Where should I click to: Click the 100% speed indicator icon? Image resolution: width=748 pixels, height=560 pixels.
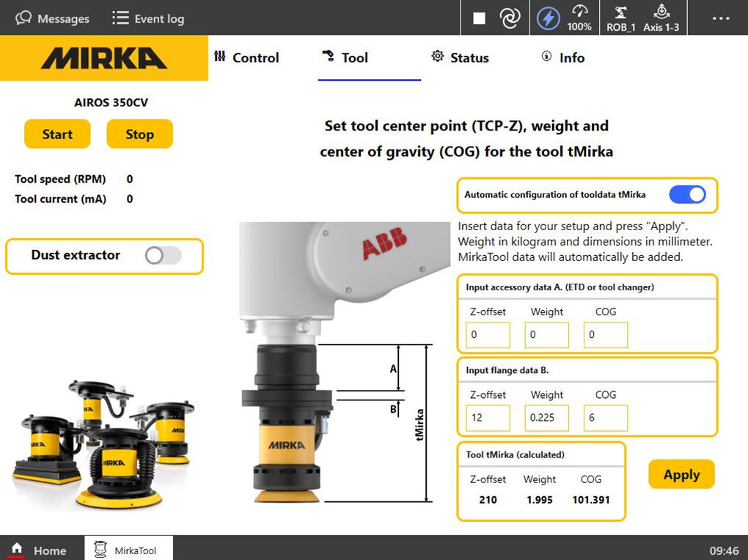click(579, 17)
